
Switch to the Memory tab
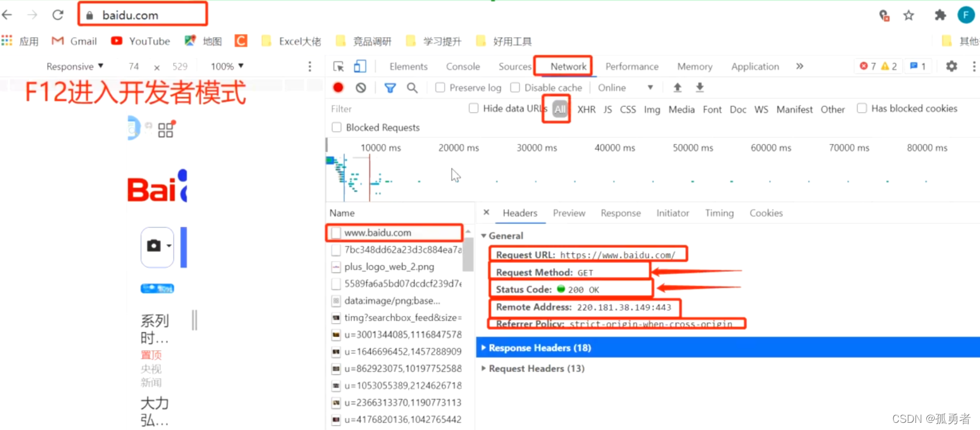pyautogui.click(x=694, y=66)
